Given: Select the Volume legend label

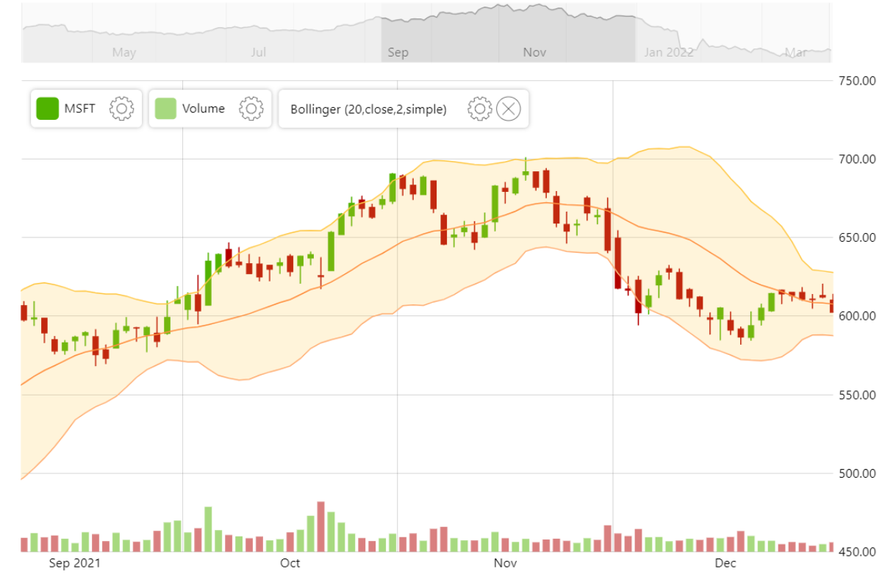Looking at the screenshot, I should coord(204,109).
